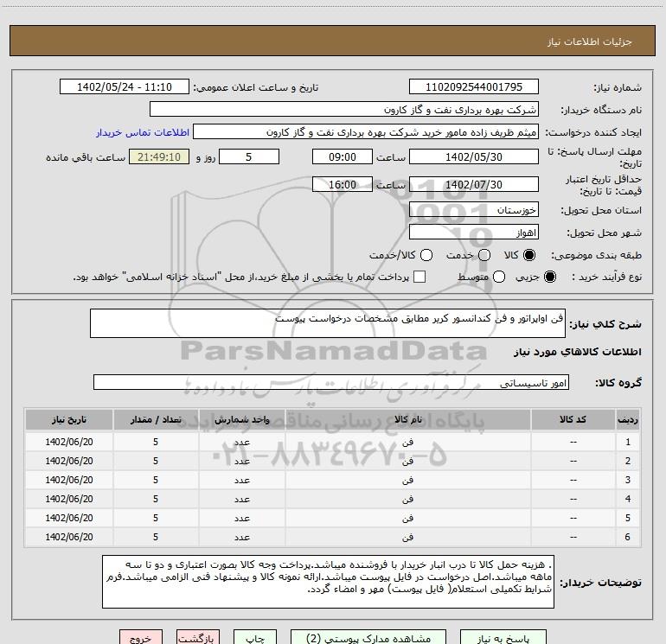Click the توضیحات خریدار notes box
Screen dimensions: 666x644
click(328, 582)
